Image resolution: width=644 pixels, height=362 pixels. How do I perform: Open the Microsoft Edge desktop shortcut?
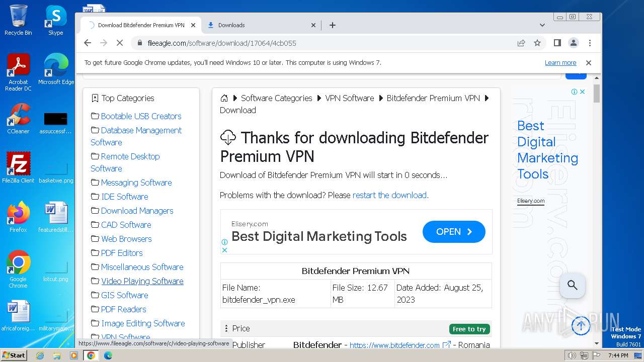[x=56, y=69]
